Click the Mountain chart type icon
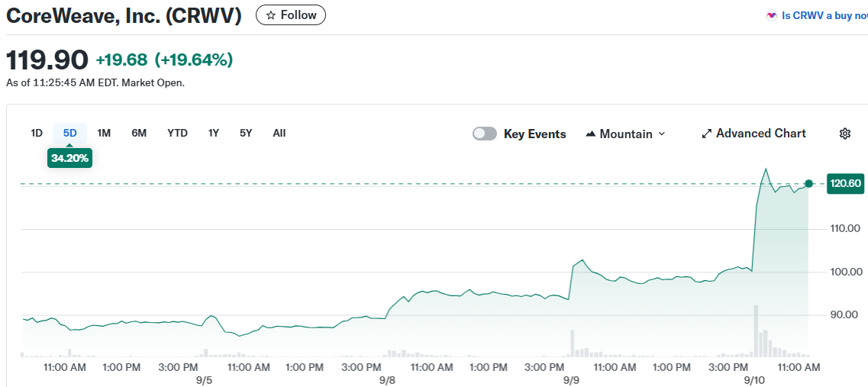 point(590,134)
